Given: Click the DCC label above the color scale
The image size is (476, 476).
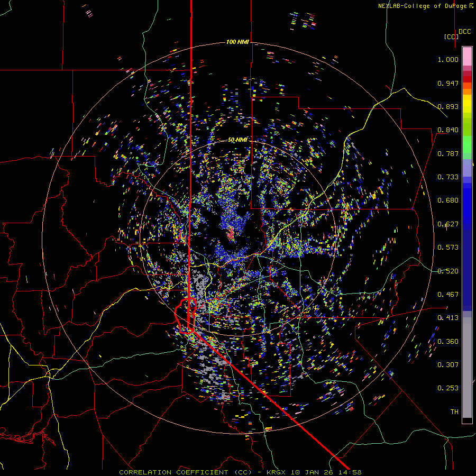Looking at the screenshot, I should [464, 32].
